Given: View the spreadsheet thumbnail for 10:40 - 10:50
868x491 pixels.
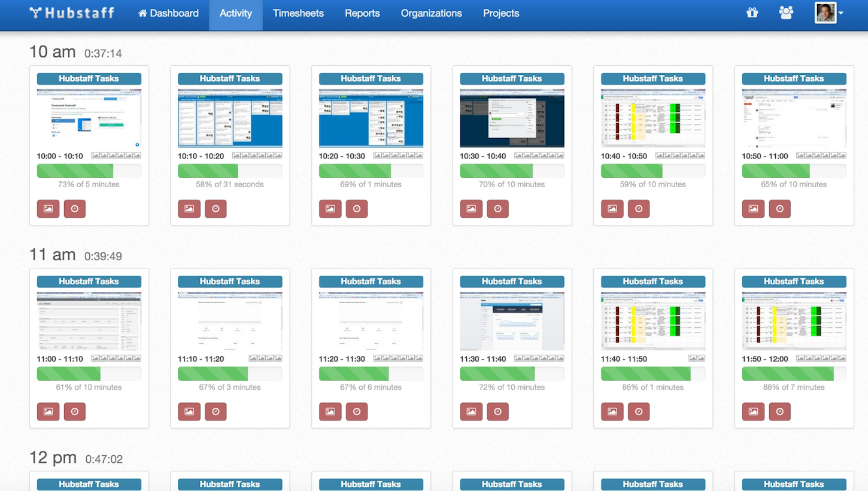Looking at the screenshot, I should (653, 118).
